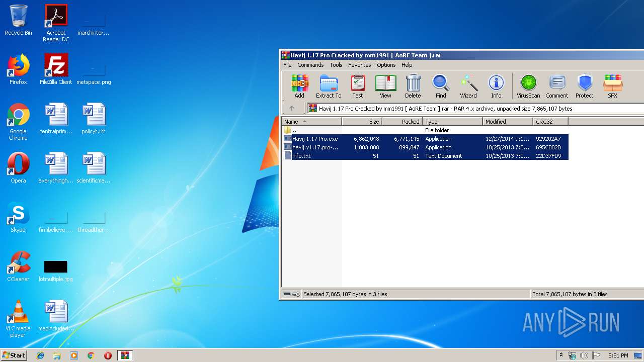Open mapincluded... document on desktop
644x362 pixels.
tap(56, 316)
